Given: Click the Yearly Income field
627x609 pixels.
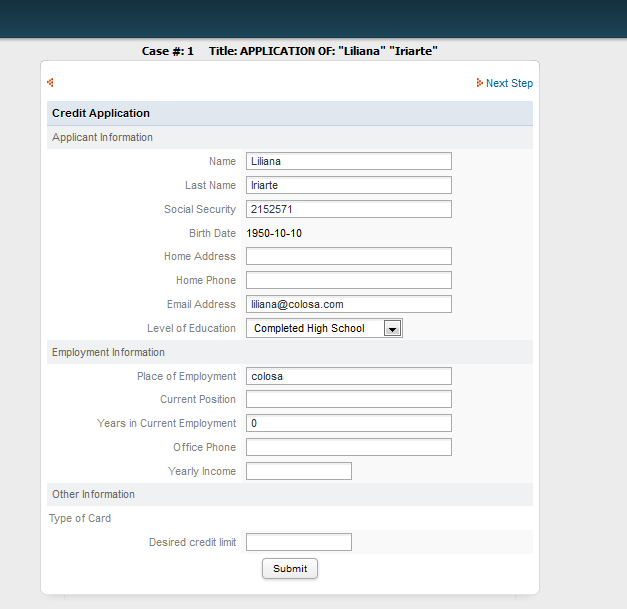Looking at the screenshot, I should pos(298,471).
